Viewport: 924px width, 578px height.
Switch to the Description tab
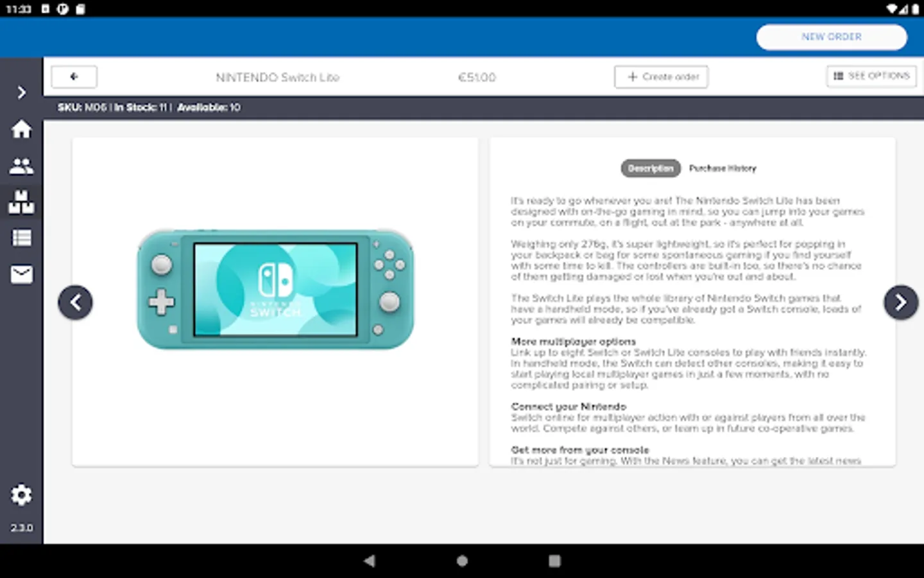click(651, 168)
